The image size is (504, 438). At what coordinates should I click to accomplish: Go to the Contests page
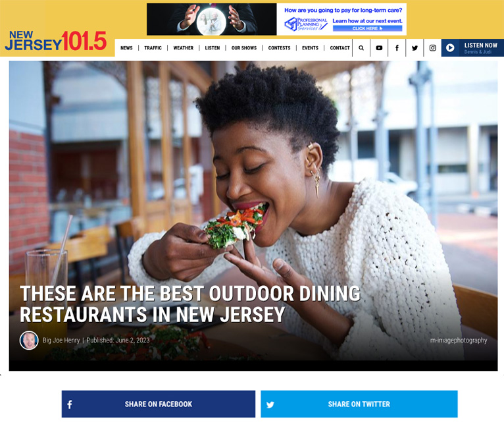tap(280, 48)
